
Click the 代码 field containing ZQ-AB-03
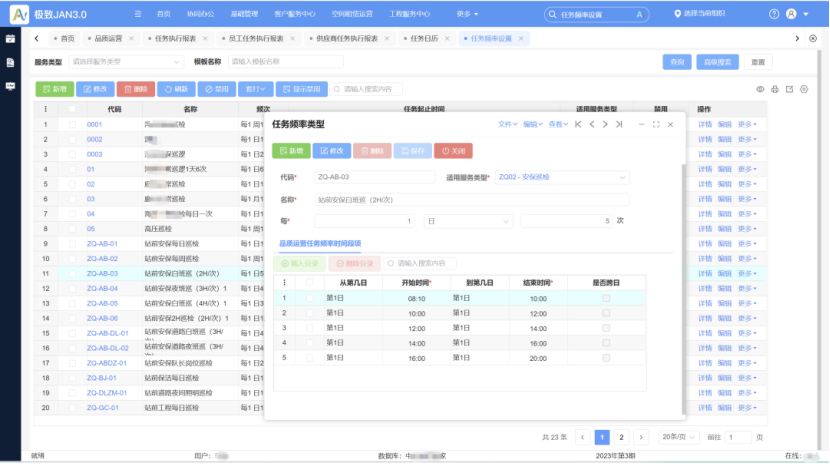click(375, 177)
